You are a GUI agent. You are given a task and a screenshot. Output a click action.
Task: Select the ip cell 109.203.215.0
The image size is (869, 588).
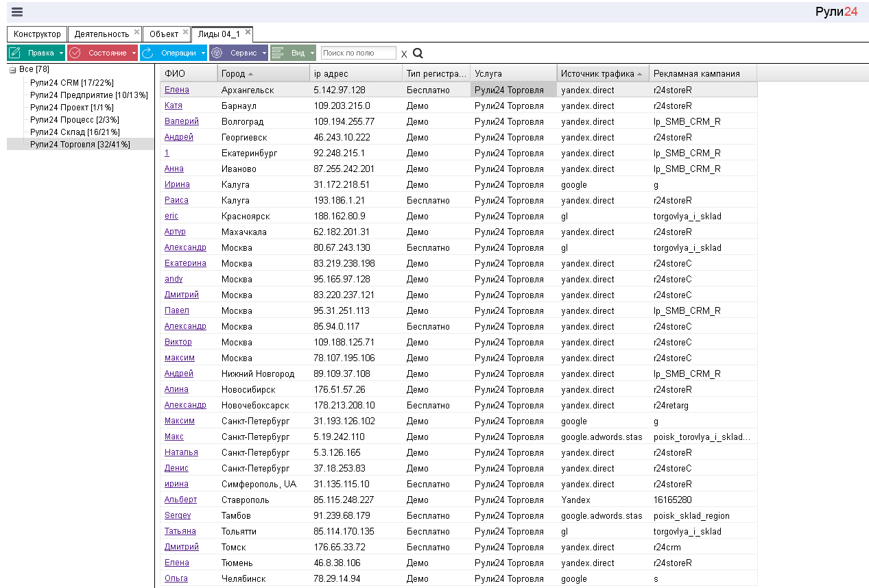pyautogui.click(x=356, y=106)
